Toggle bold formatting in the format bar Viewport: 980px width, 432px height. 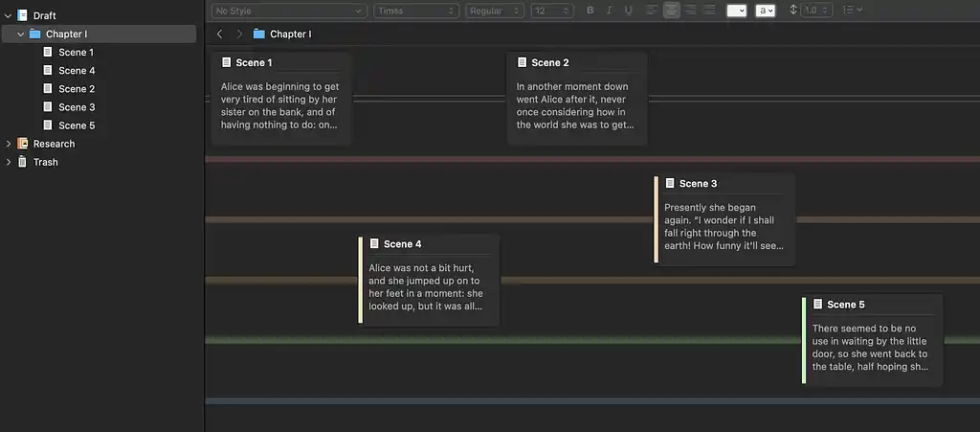tap(590, 10)
